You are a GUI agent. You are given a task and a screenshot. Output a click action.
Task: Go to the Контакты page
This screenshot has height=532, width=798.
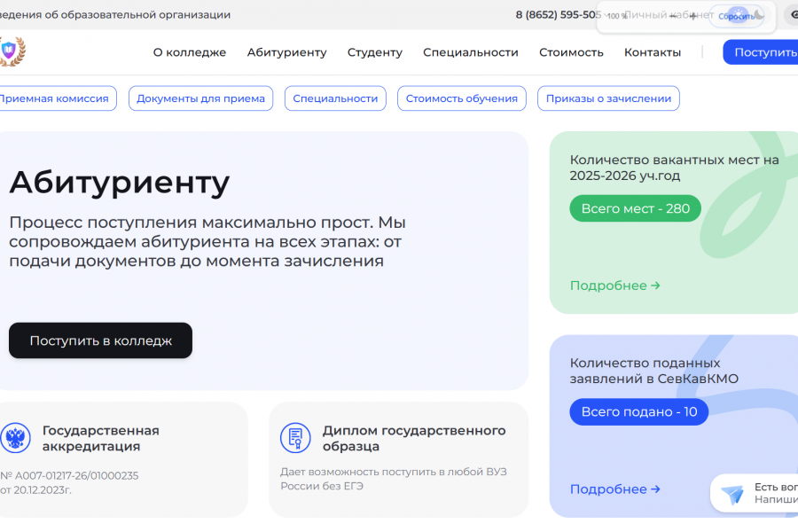coord(653,52)
